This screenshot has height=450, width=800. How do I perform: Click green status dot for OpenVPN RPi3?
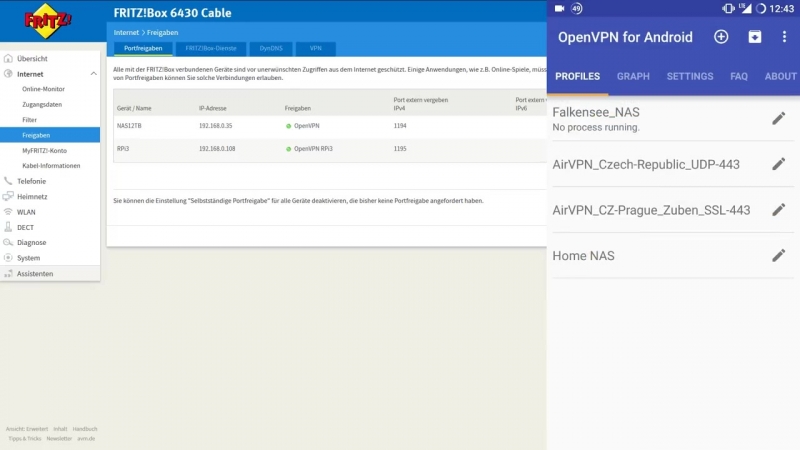(288, 149)
